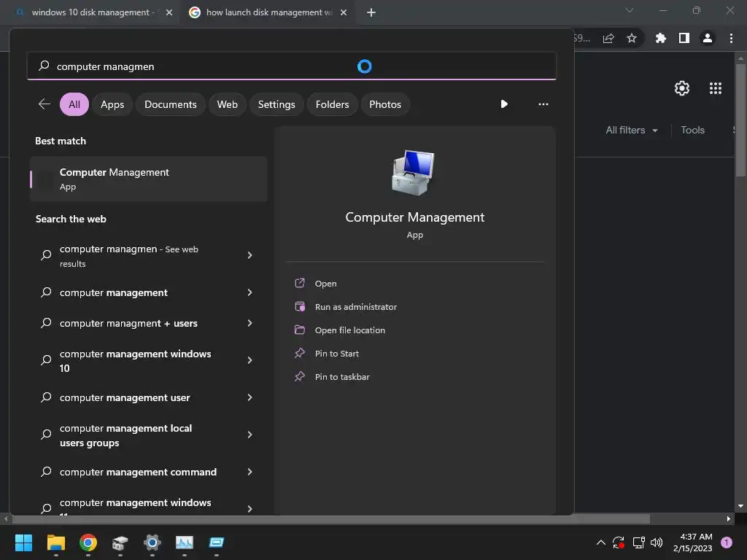
Task: Select the Web filter tab
Action: tap(228, 104)
